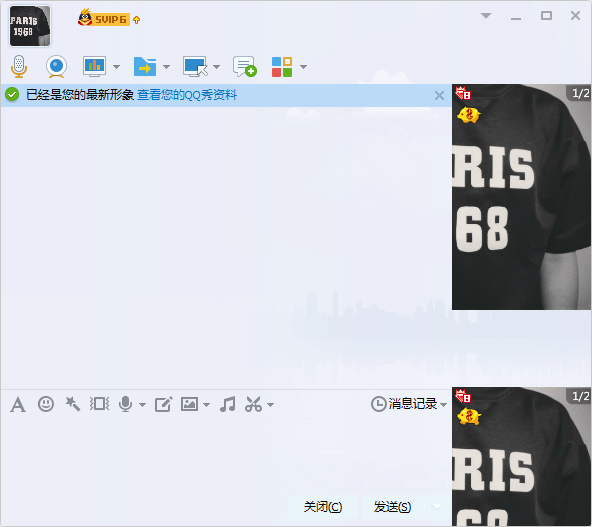The height and width of the screenshot is (527, 592).
Task: Open the window menu triangle in title bar
Action: pyautogui.click(x=486, y=16)
